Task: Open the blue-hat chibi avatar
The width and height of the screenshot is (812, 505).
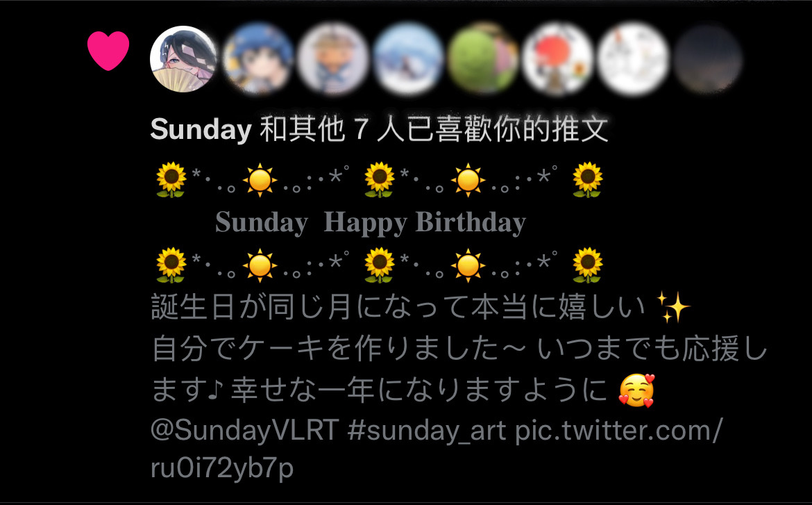Action: click(x=258, y=58)
